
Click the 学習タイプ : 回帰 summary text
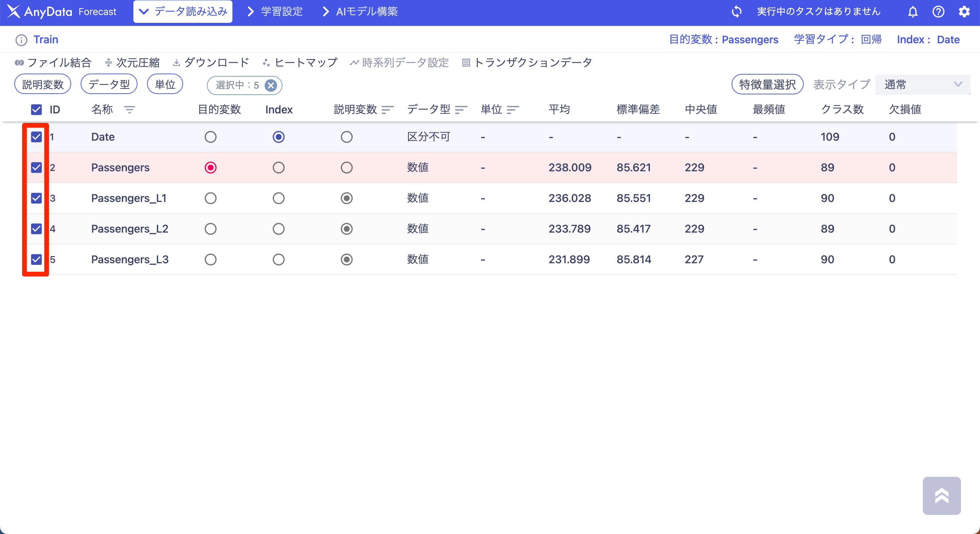click(838, 40)
